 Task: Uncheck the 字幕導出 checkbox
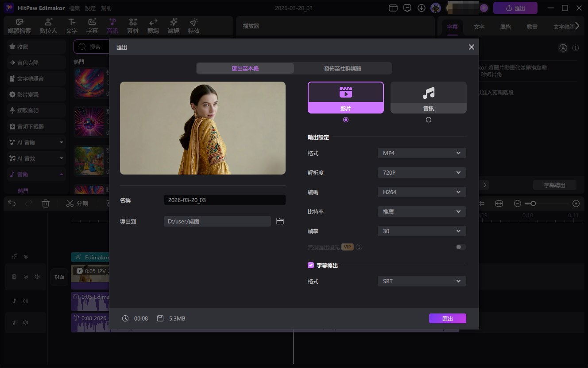click(x=310, y=265)
